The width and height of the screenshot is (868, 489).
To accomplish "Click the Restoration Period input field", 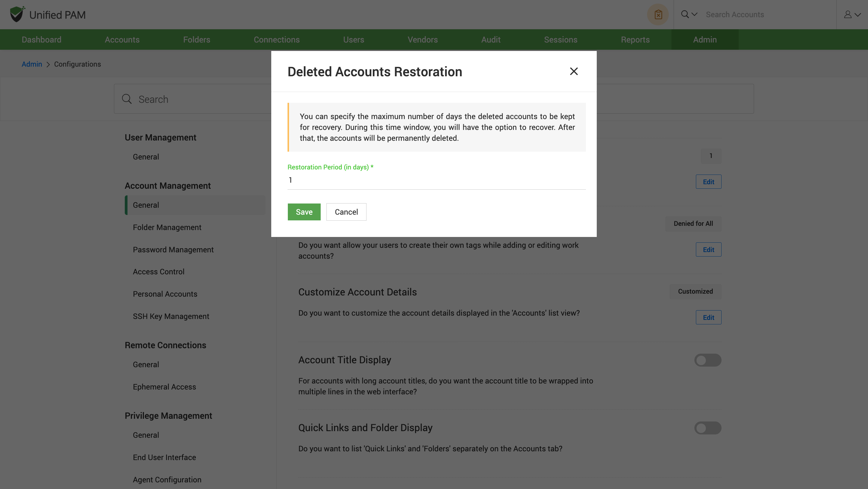I will [436, 180].
